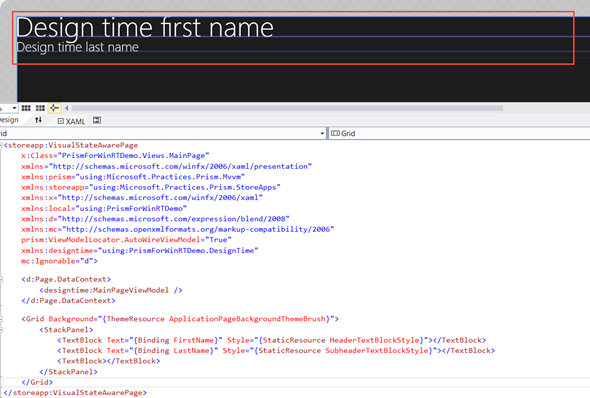Open the zoom level dropdown arrow
This screenshot has height=398, width=590.
(x=14, y=108)
